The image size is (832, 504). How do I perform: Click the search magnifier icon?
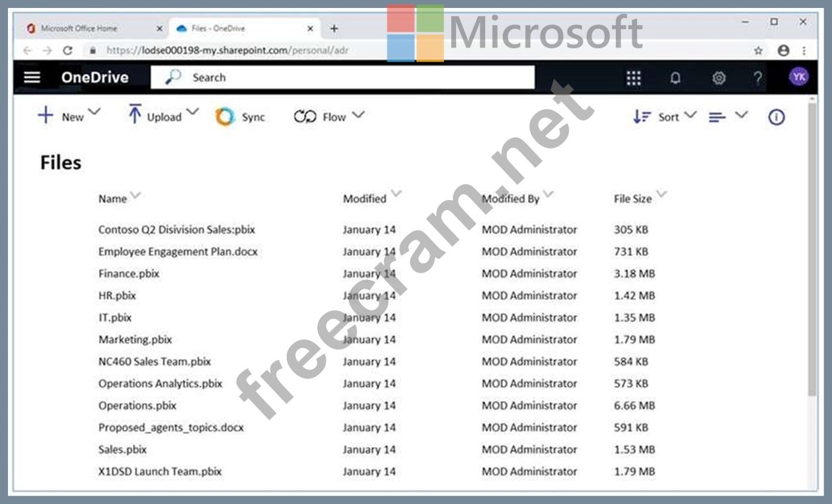point(173,77)
